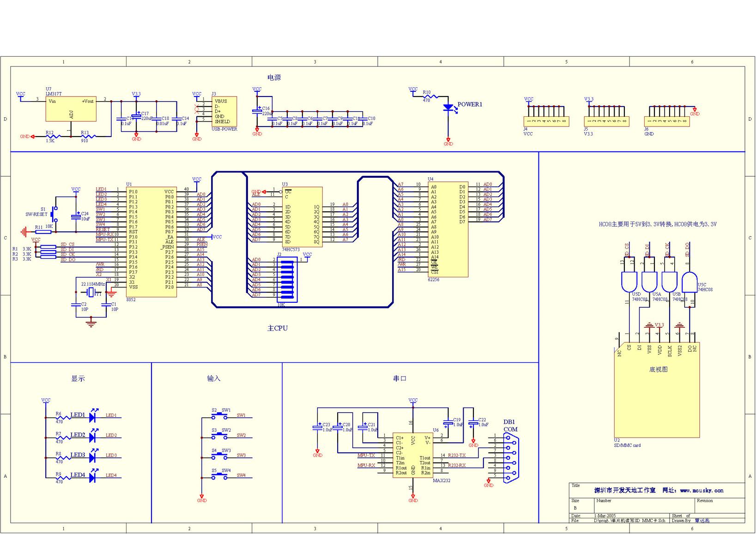
Task: Click the S5 SW4 pushbutton symbol
Action: pyautogui.click(x=219, y=476)
